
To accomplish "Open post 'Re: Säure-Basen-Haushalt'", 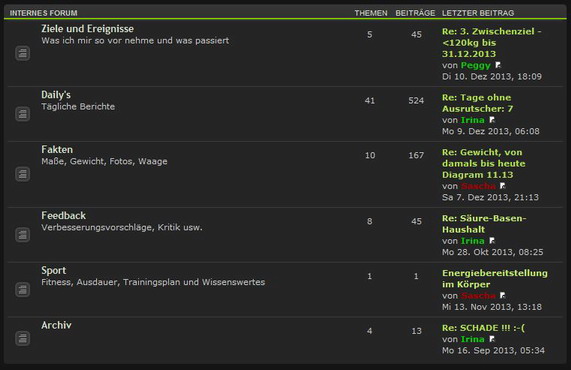I will [484, 224].
